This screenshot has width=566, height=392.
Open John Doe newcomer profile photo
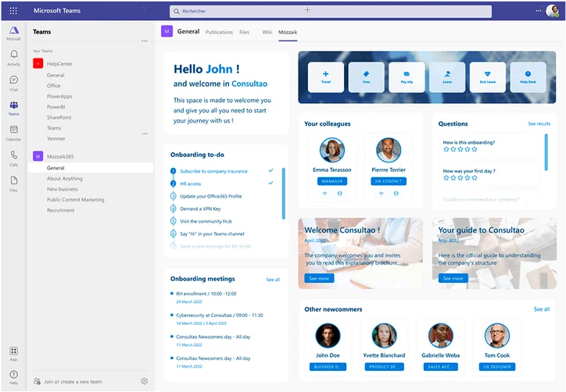coord(328,335)
